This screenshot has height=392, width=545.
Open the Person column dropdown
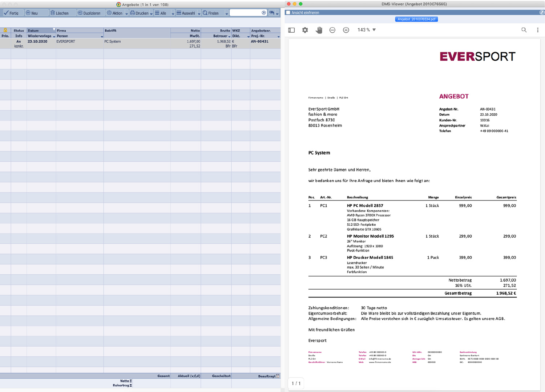click(102, 36)
